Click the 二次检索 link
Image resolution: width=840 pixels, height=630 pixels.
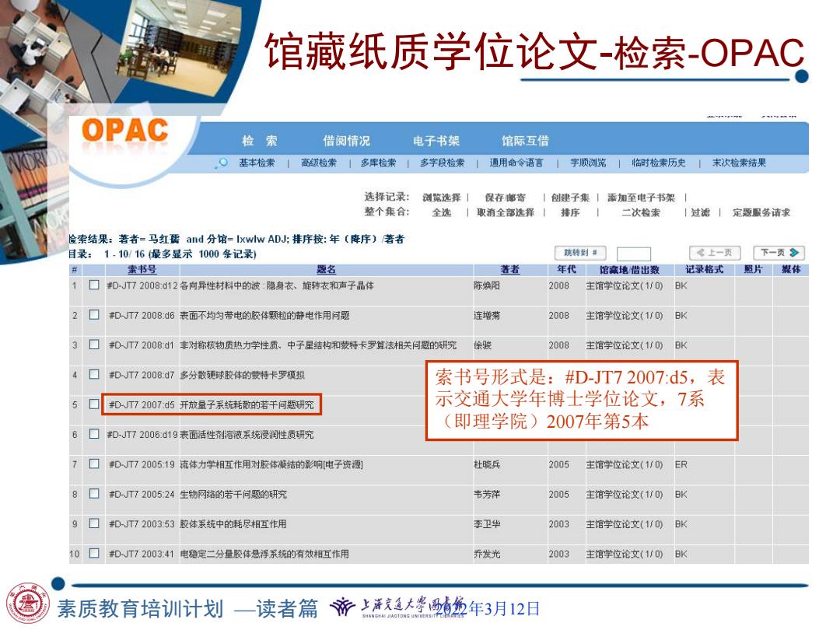tap(641, 212)
